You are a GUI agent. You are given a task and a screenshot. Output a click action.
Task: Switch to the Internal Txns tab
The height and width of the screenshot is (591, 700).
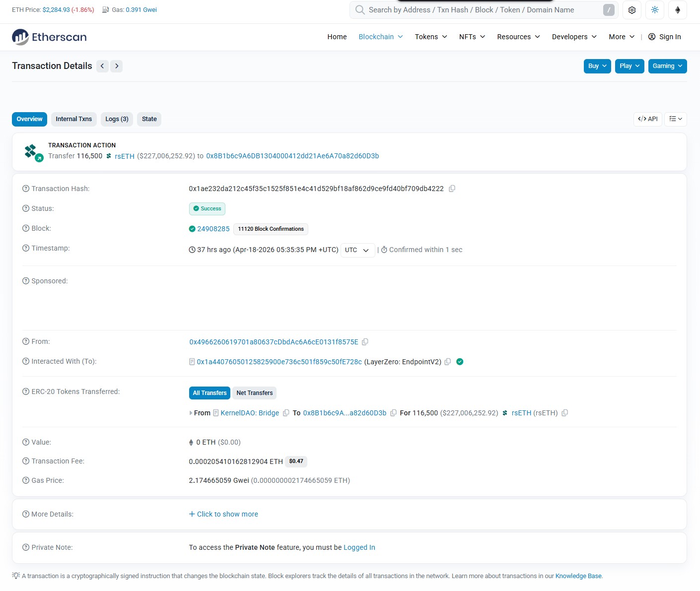point(73,119)
